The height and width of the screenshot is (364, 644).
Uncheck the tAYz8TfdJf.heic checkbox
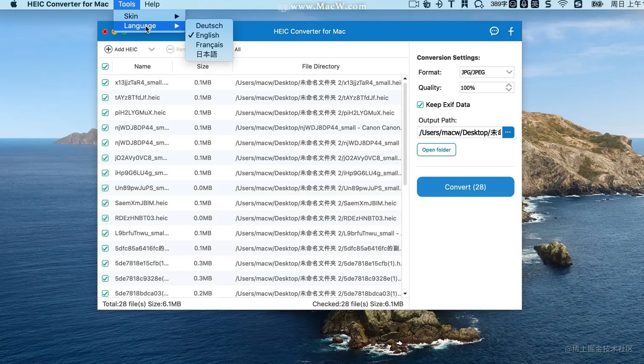pos(105,97)
